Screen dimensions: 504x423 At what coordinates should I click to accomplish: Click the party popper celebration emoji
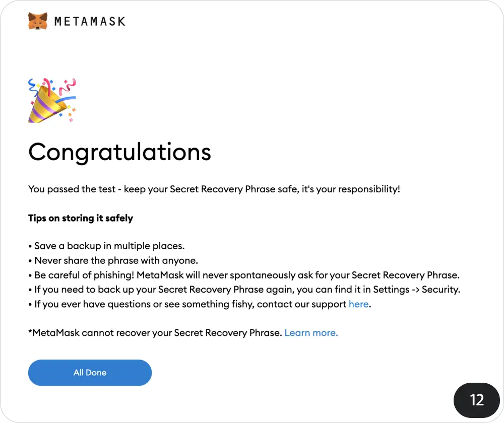51,100
